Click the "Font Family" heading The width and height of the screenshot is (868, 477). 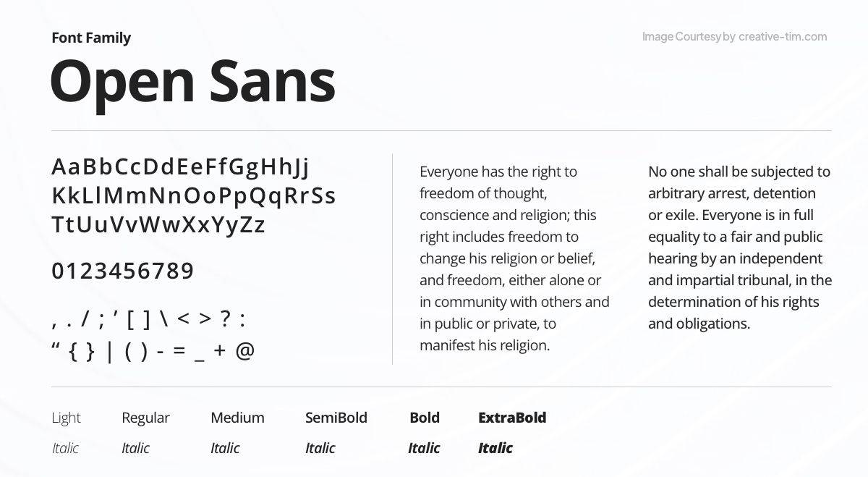pos(91,38)
